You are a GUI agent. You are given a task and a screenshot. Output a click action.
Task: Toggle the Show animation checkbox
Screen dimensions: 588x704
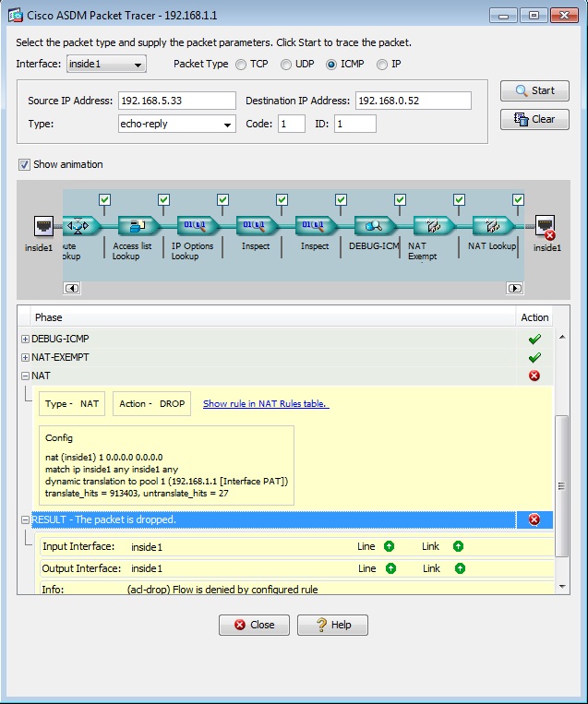point(24,164)
